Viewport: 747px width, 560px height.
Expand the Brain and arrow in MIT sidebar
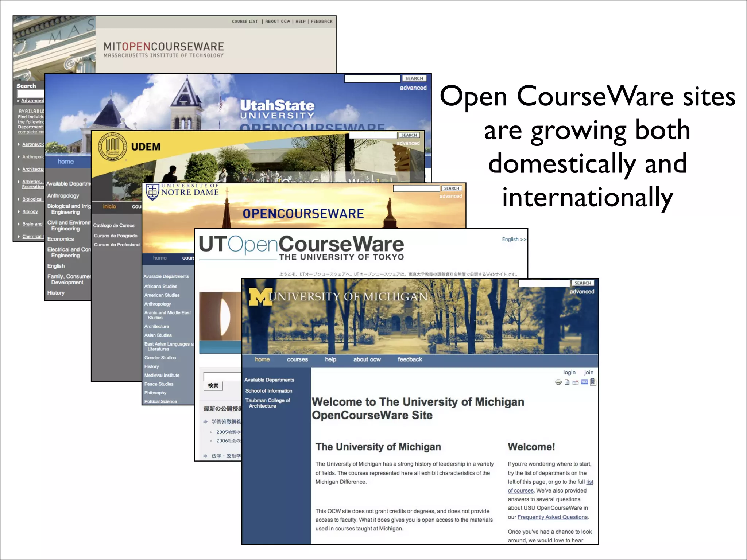click(19, 224)
